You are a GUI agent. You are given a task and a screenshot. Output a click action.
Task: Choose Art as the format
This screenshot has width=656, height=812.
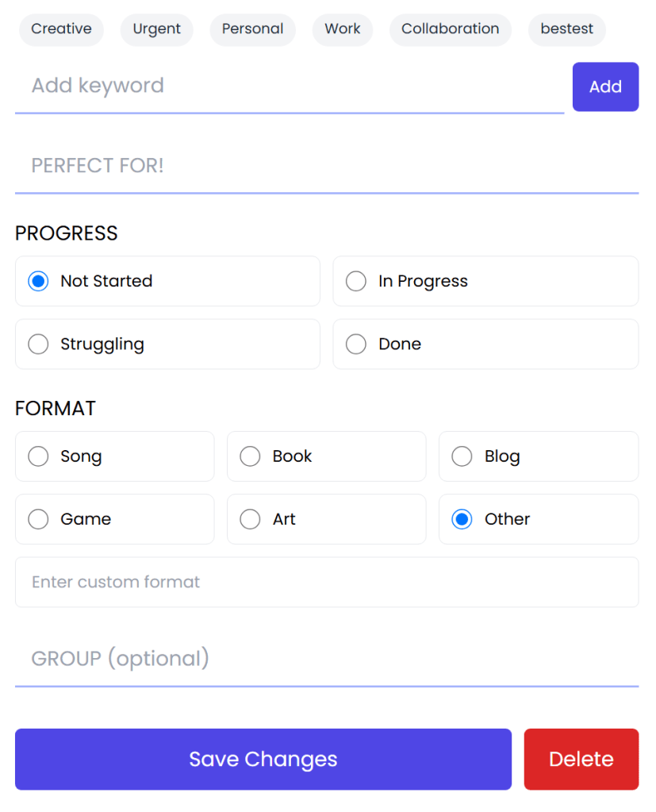click(251, 519)
